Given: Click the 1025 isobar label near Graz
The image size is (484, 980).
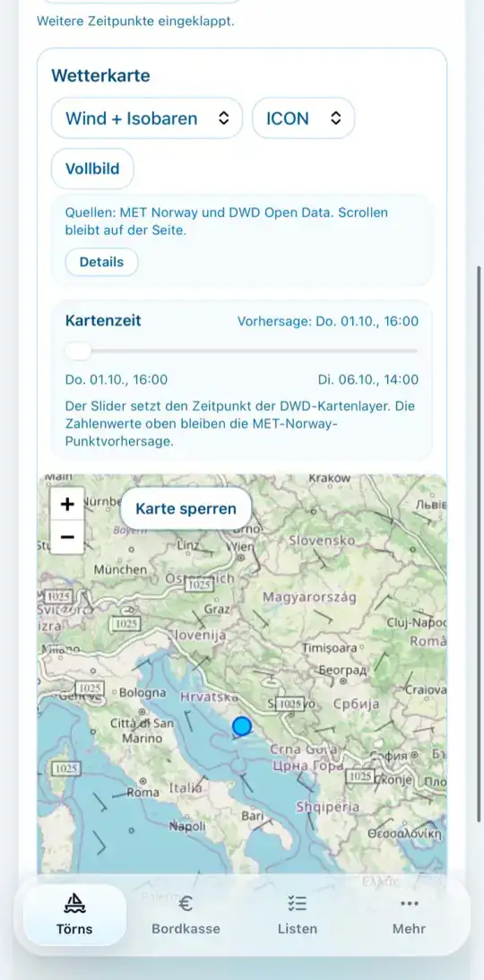Looking at the screenshot, I should (x=199, y=584).
